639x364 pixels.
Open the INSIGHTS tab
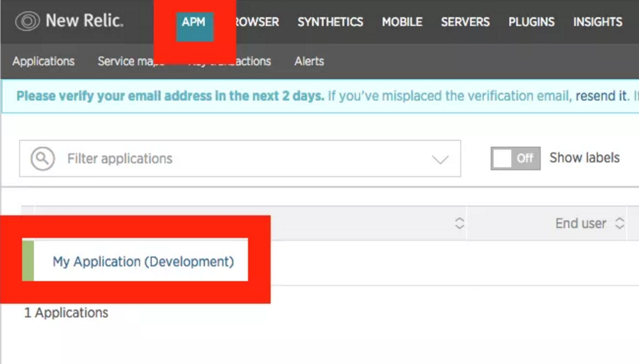pyautogui.click(x=597, y=22)
